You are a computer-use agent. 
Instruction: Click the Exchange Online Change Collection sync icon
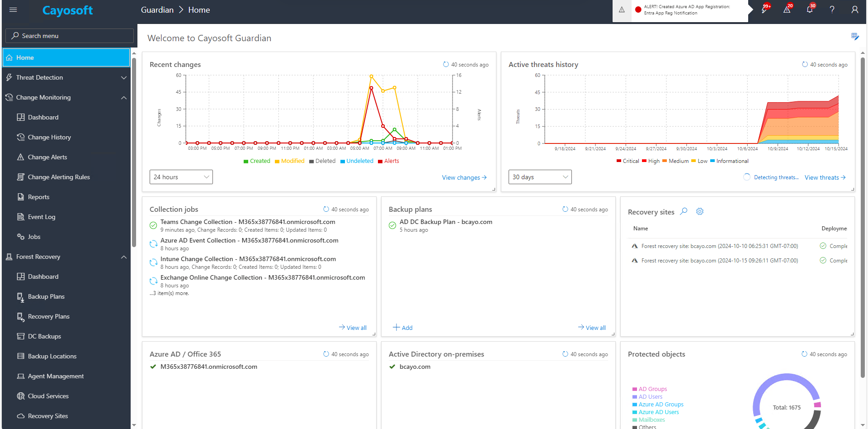pyautogui.click(x=153, y=281)
